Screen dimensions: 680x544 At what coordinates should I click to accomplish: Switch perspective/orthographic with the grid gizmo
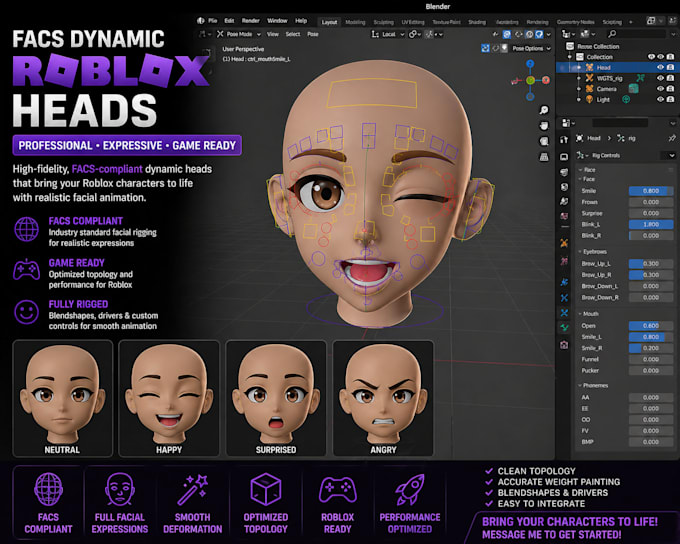pyautogui.click(x=544, y=157)
